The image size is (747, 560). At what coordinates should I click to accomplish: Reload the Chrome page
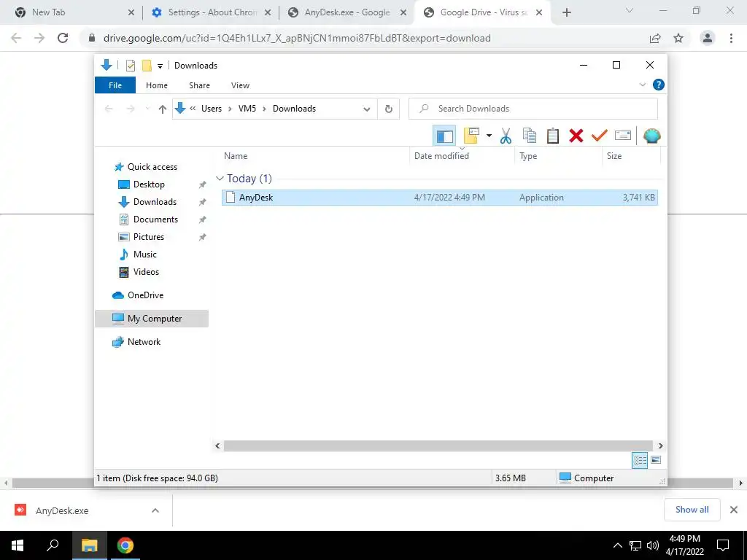63,38
